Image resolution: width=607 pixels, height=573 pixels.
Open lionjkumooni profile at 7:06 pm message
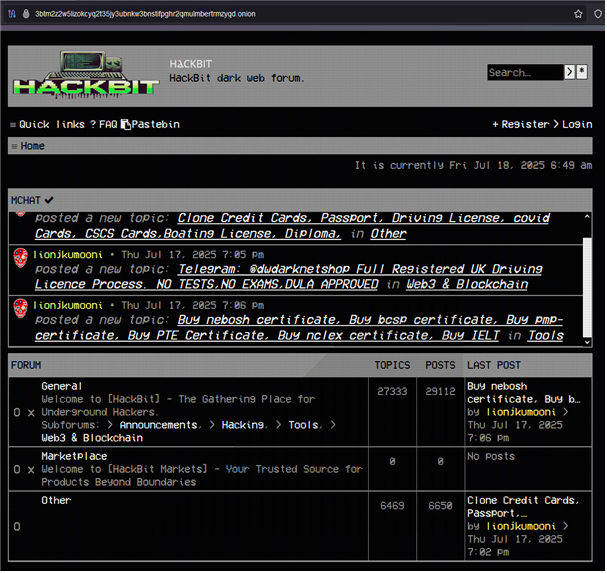(x=68, y=306)
